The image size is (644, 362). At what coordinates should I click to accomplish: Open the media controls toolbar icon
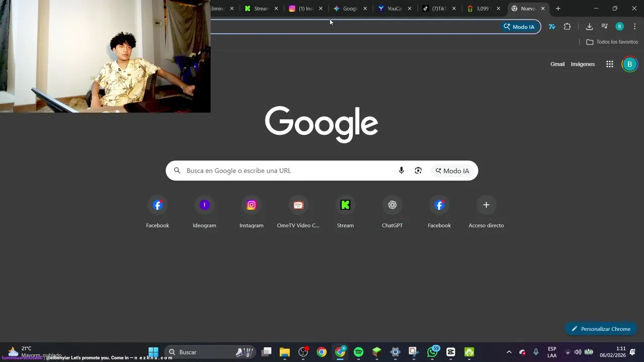point(605,27)
